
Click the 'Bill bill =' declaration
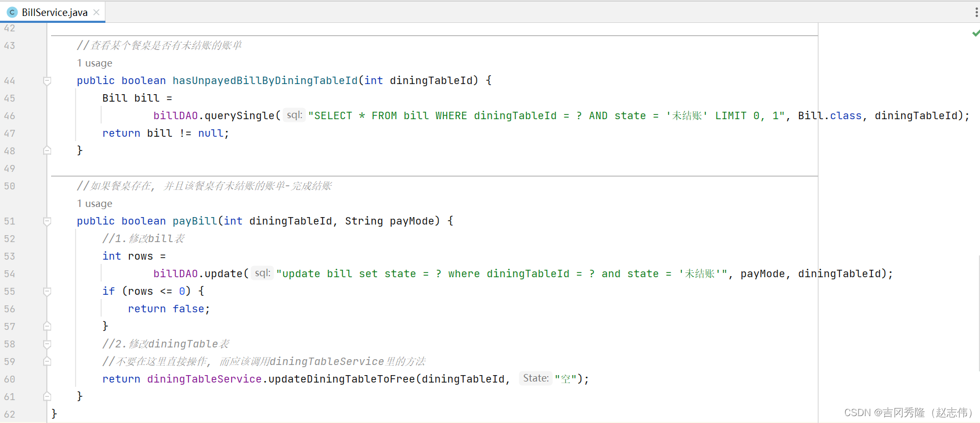point(137,98)
